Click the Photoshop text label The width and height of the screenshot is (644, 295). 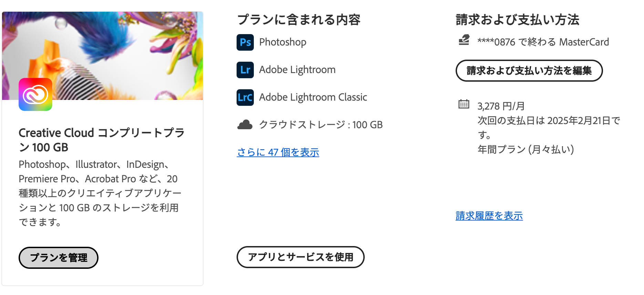click(x=283, y=42)
